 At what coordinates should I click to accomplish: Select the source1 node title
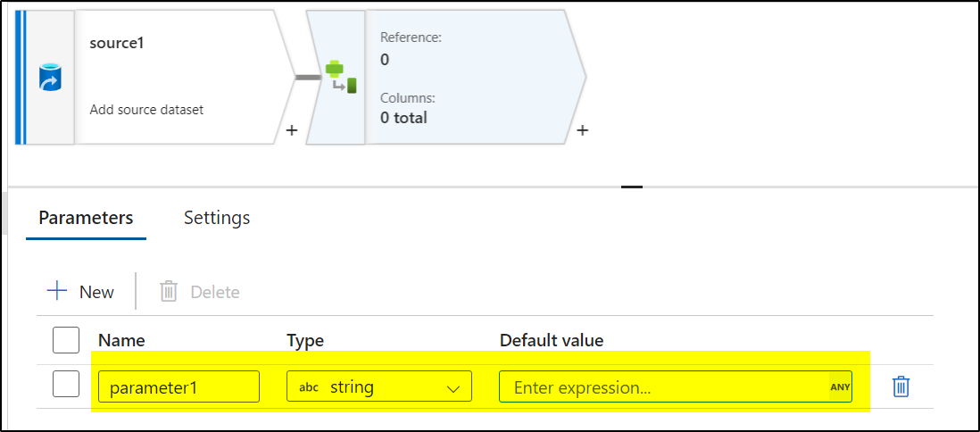(x=117, y=44)
